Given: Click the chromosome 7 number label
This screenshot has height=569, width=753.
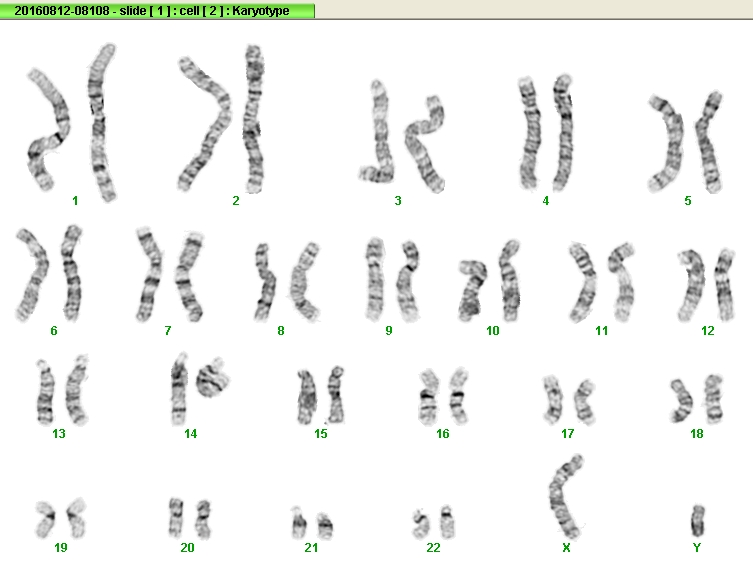Looking at the screenshot, I should (168, 330).
